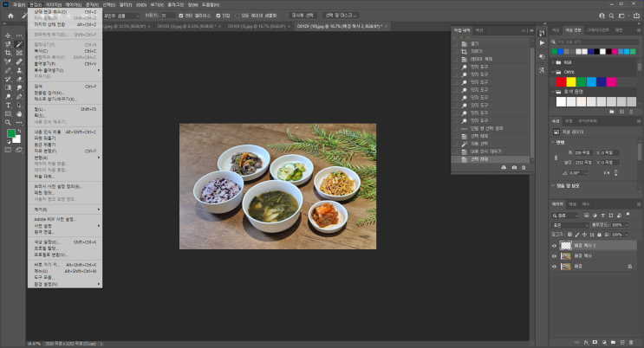The width and height of the screenshot is (644, 348).
Task: Select the Move tool in the toolbar
Action: click(x=8, y=35)
